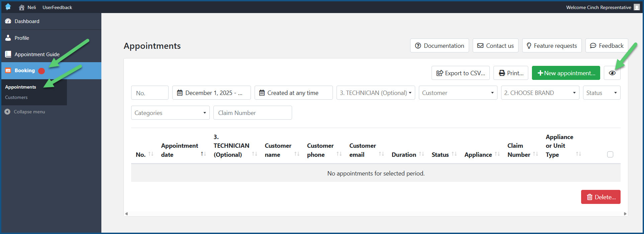Sort by the Claim Number column arrows
Screen dimensions: 644x234
[x=535, y=154]
